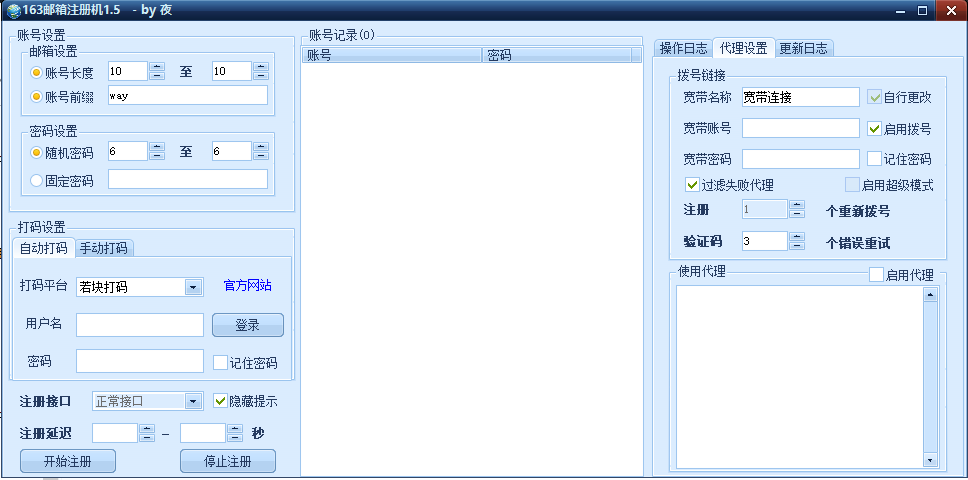Increase 注册 redial count stepper
The image size is (968, 480).
[797, 205]
